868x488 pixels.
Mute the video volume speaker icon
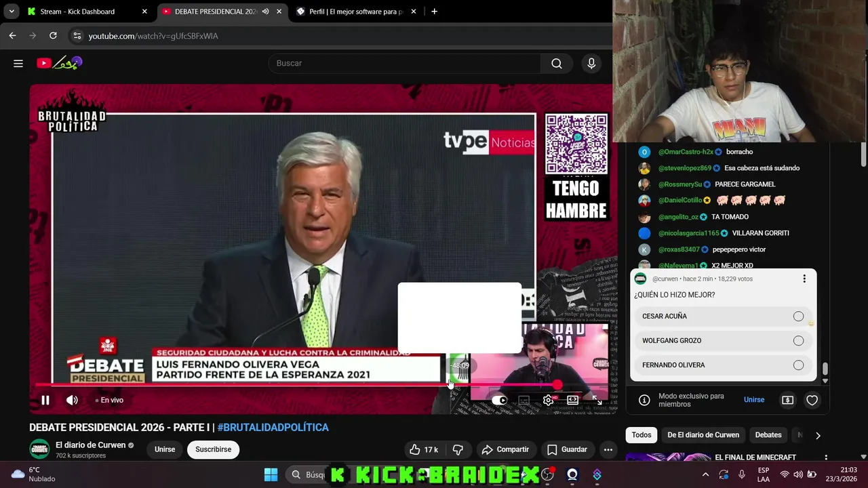tap(72, 400)
